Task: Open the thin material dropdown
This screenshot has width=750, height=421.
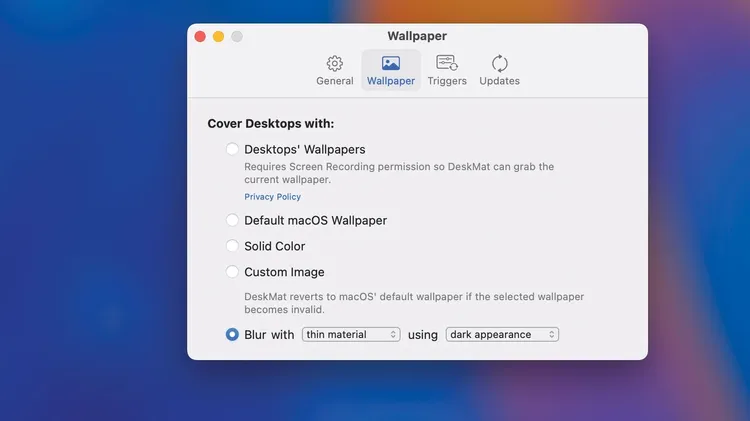Action: click(x=351, y=334)
